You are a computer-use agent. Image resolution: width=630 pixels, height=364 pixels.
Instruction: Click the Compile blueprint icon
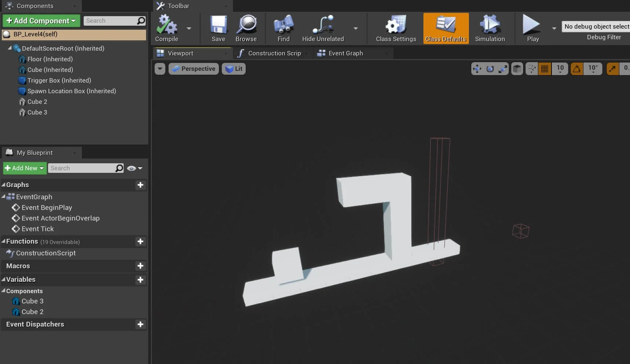pos(166,25)
